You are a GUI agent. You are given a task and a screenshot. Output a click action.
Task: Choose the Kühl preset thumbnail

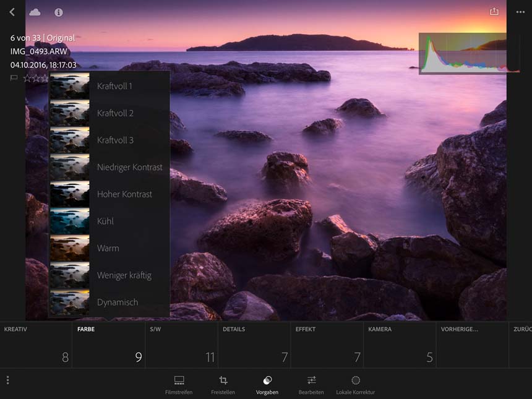[x=69, y=221]
